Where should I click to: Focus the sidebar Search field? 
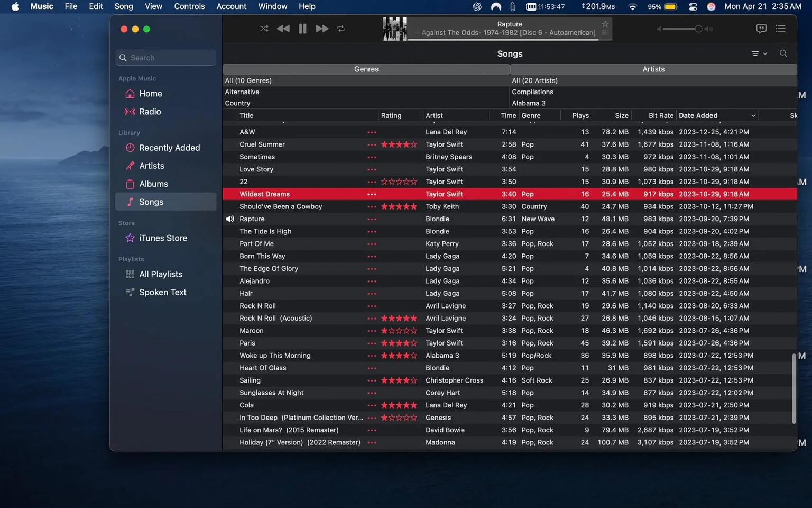(x=165, y=58)
